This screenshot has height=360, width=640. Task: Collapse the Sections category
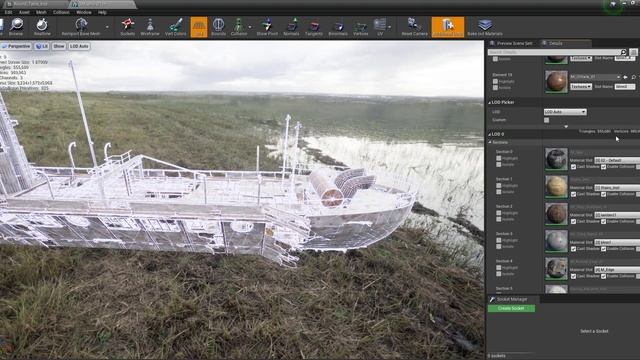tap(490, 142)
